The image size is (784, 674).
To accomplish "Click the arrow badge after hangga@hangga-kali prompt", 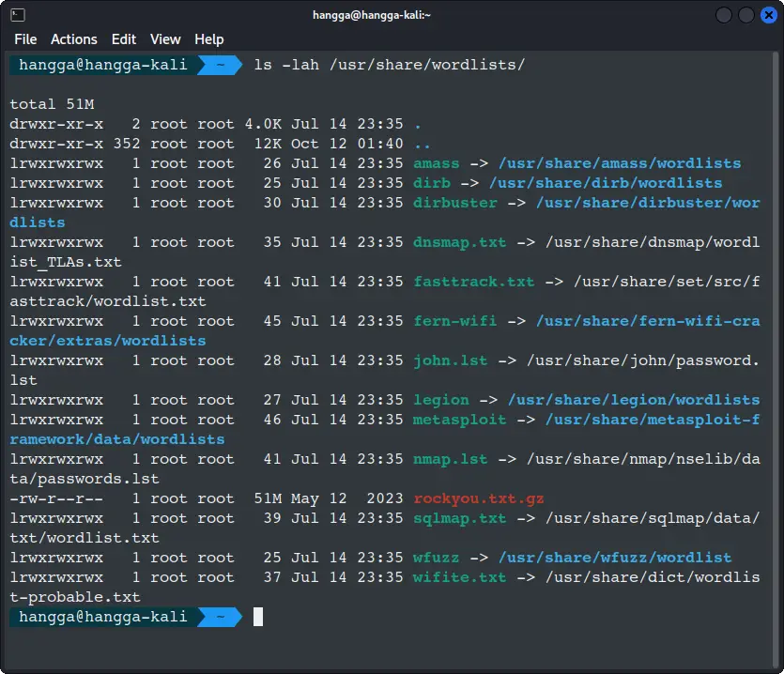I will [x=221, y=66].
